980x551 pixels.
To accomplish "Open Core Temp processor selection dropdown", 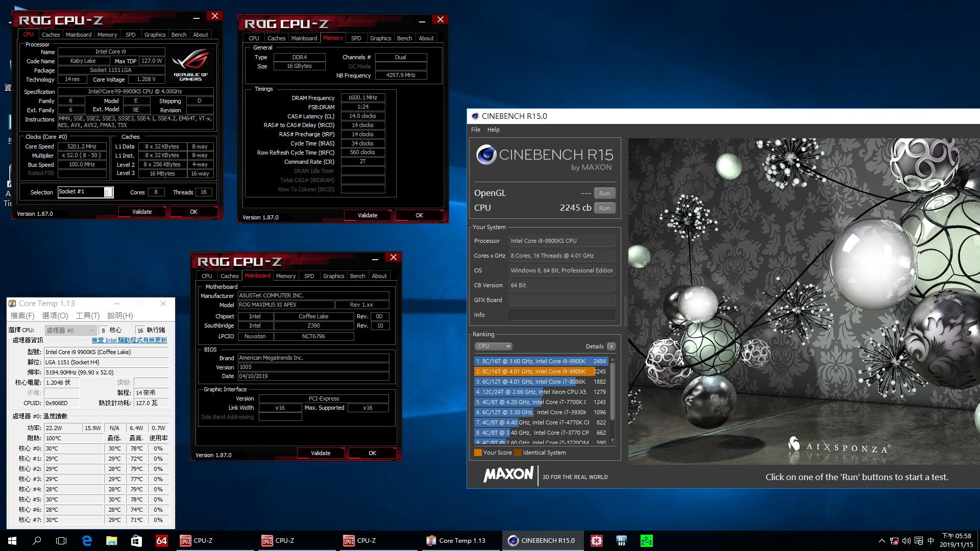I will click(70, 330).
